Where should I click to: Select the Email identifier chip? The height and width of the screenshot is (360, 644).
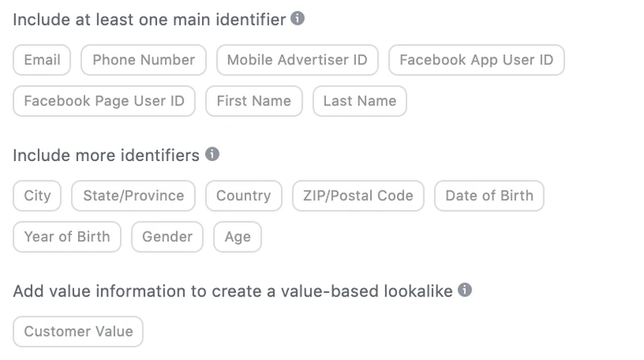pyautogui.click(x=42, y=60)
